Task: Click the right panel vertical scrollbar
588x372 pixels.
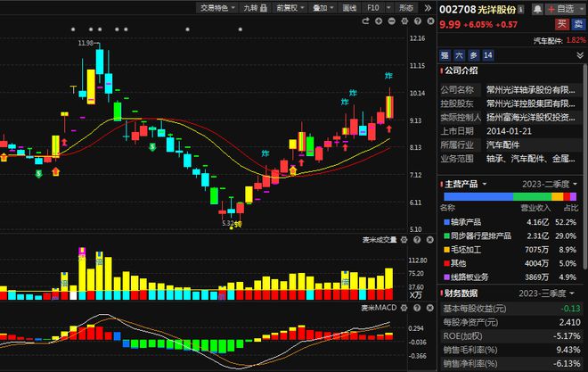Action: [x=585, y=167]
